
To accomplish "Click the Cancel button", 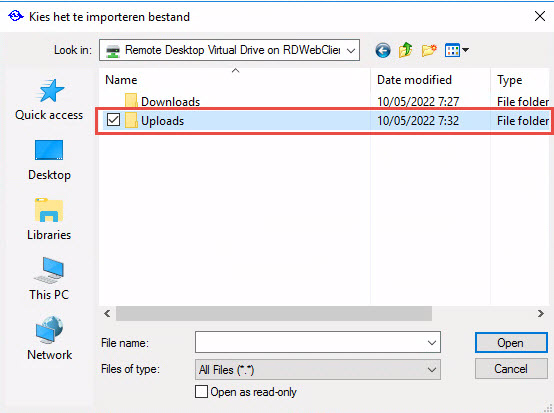I will coord(511,368).
